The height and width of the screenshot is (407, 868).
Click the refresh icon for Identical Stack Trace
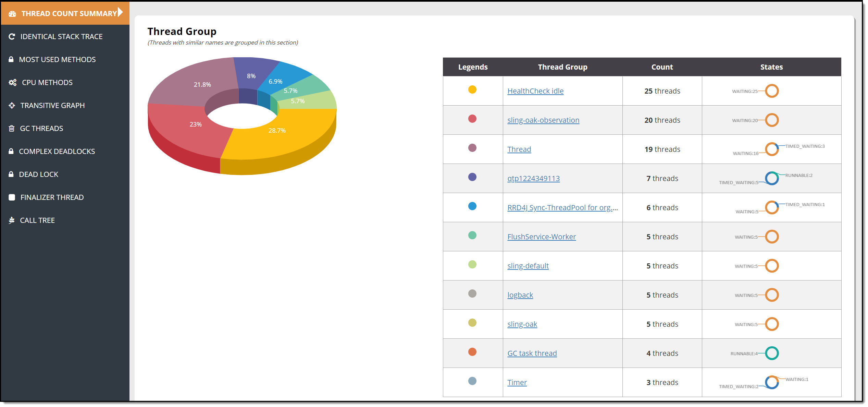12,37
